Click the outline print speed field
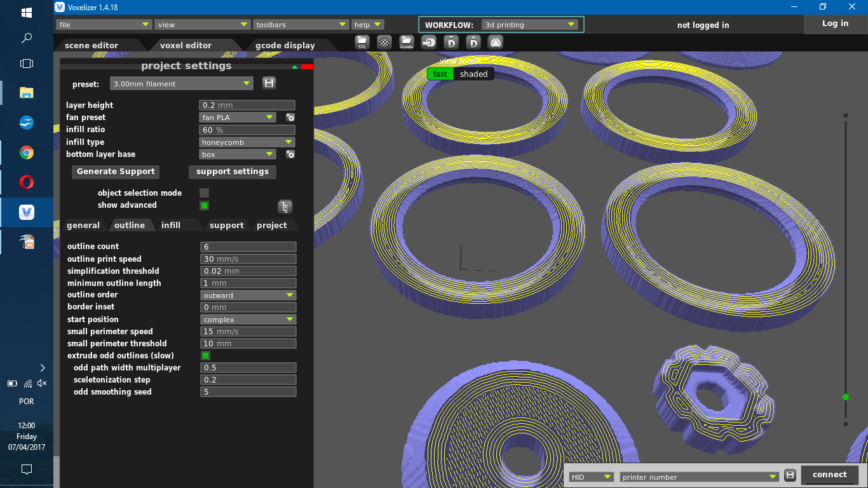This screenshot has width=868, height=488. (248, 259)
